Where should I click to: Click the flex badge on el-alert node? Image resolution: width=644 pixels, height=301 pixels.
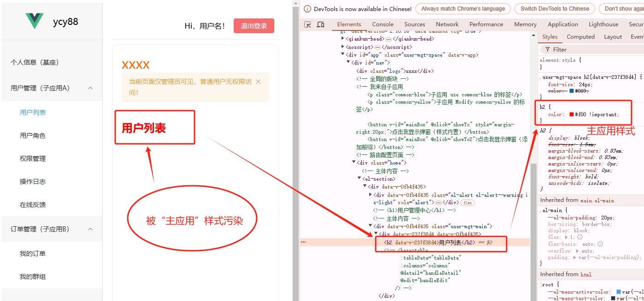pyautogui.click(x=467, y=203)
